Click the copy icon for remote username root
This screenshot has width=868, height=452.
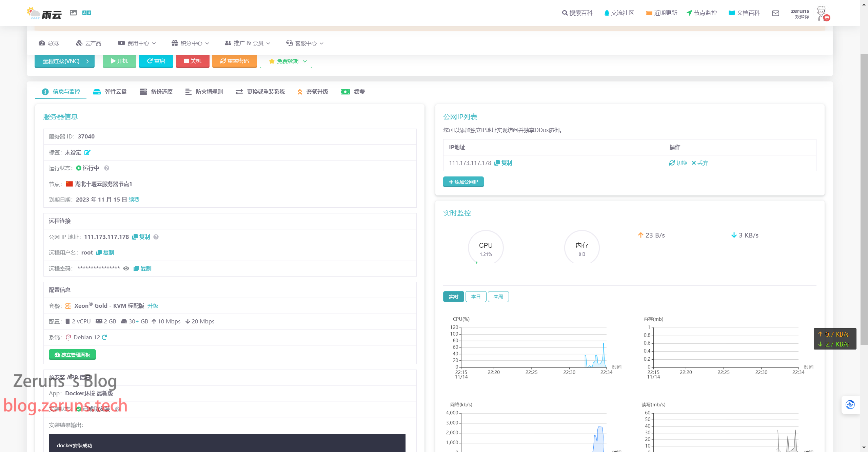(99, 252)
